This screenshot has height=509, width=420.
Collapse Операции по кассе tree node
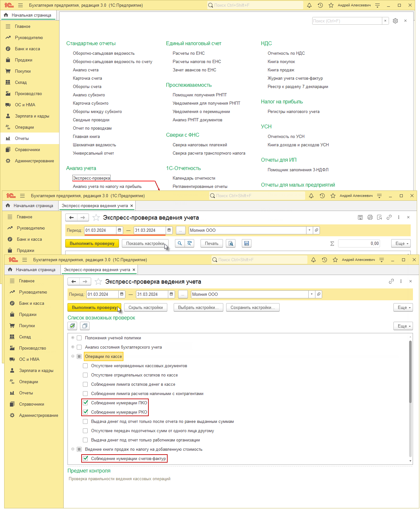pos(73,356)
